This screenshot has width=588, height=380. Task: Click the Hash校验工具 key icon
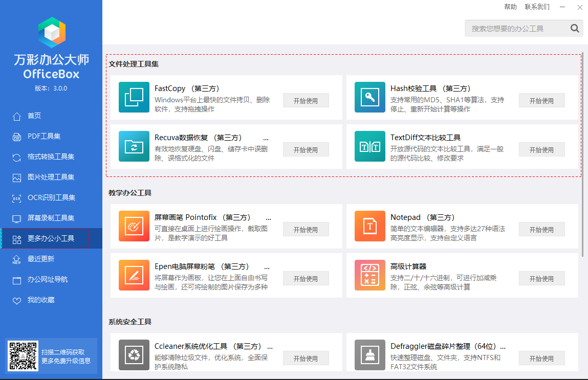click(369, 97)
